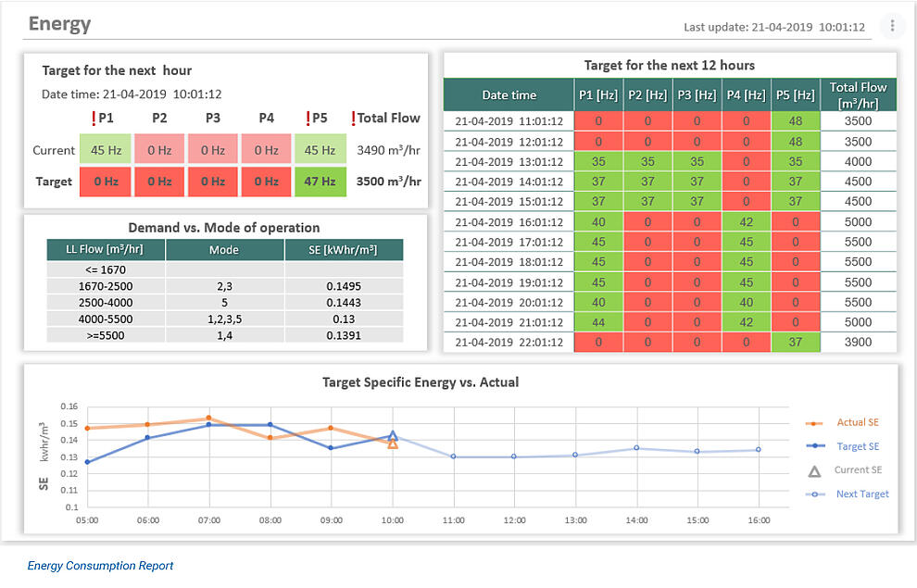Screen dimensions: 917x588
Task: Select the P1 current 45 Hz cell
Action: point(105,150)
